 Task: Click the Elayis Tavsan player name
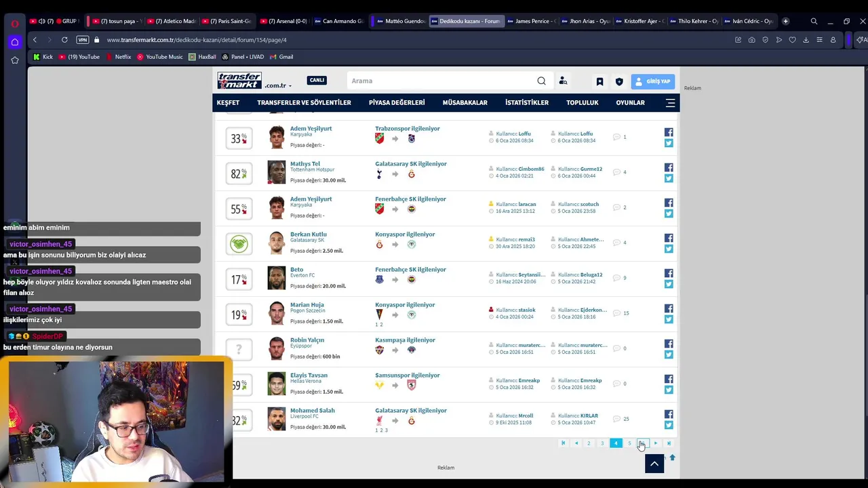(x=309, y=375)
